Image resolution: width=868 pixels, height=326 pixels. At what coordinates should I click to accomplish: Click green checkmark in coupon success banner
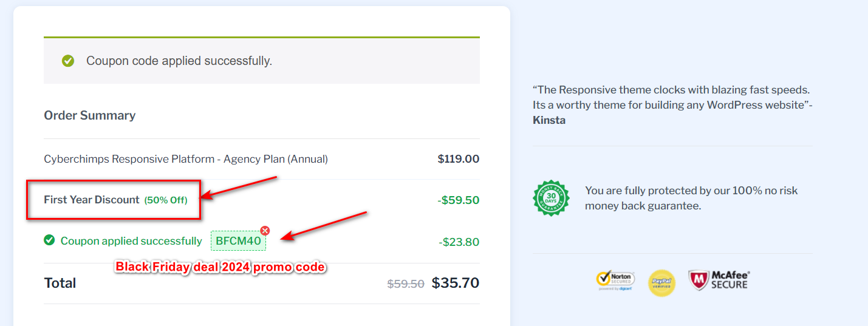click(68, 61)
